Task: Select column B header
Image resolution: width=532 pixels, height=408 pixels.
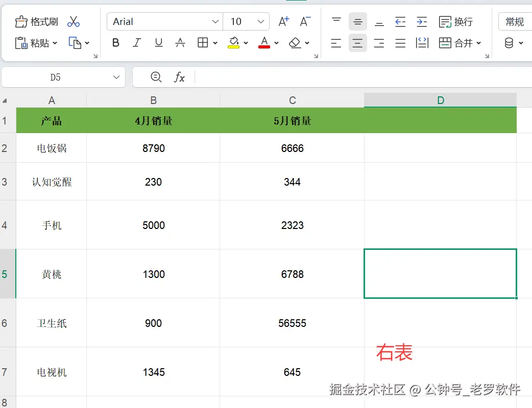Action: point(153,100)
